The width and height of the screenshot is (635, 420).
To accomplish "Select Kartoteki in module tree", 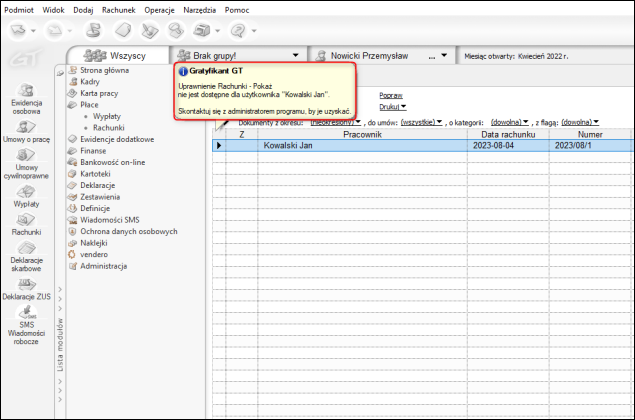I will (x=95, y=174).
